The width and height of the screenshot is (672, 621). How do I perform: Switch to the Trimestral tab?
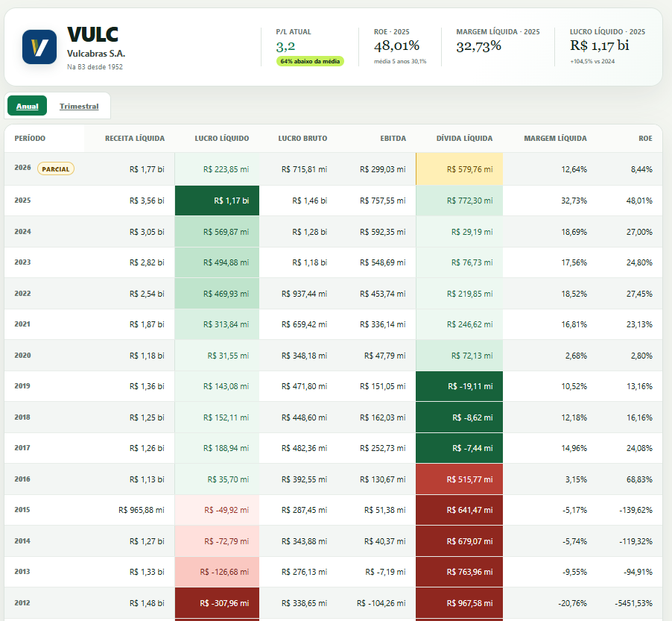[x=79, y=106]
